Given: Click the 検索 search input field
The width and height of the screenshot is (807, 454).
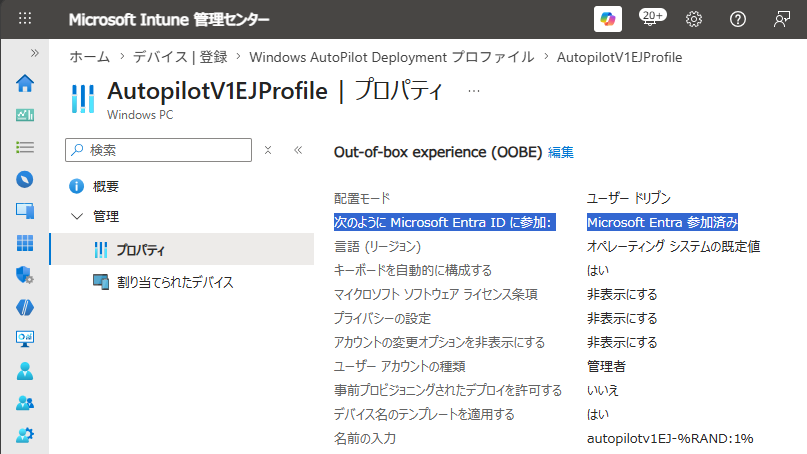Looking at the screenshot, I should pos(159,150).
